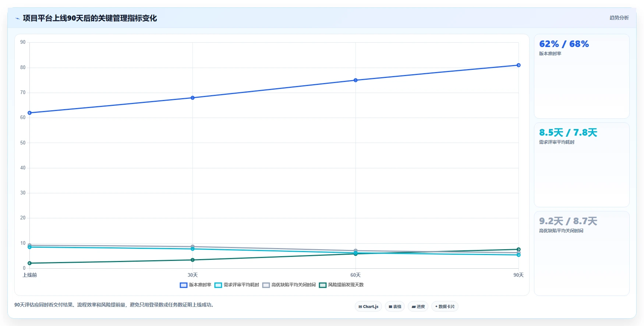This screenshot has height=326, width=644.
Task: Click grey 高优缺陷平均关闭时间 point at 30天
Action: pyautogui.click(x=192, y=246)
